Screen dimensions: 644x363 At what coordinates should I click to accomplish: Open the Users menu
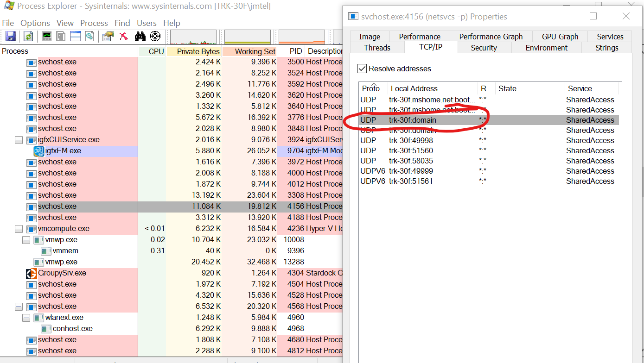pyautogui.click(x=147, y=23)
